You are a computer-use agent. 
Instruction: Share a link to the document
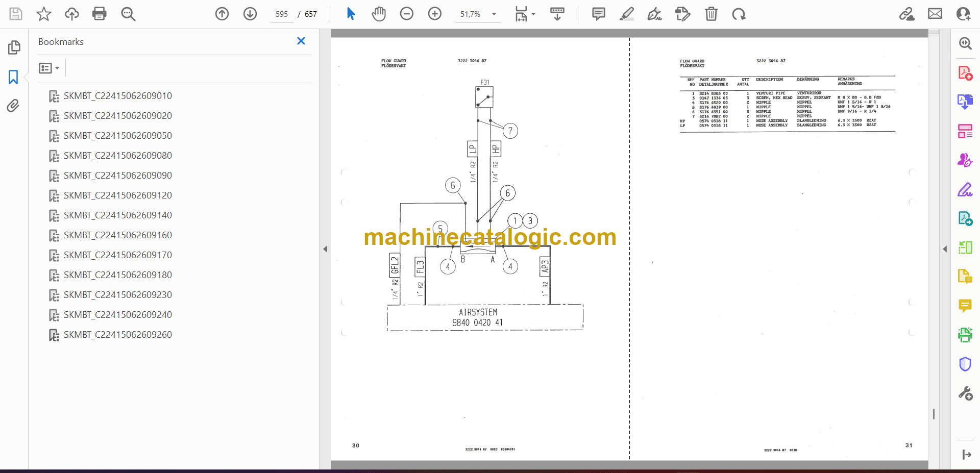coord(907,14)
